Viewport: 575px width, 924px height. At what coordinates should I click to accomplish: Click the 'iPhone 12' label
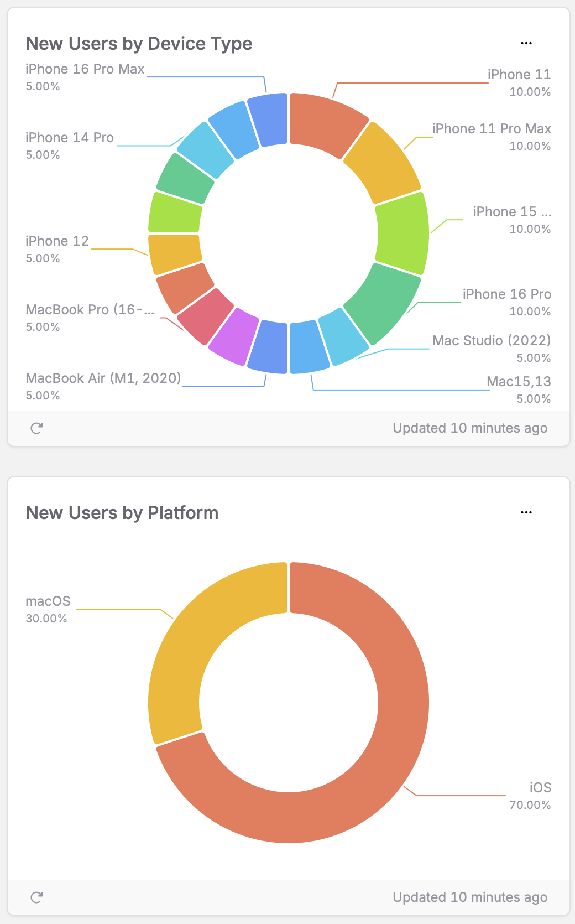(57, 241)
